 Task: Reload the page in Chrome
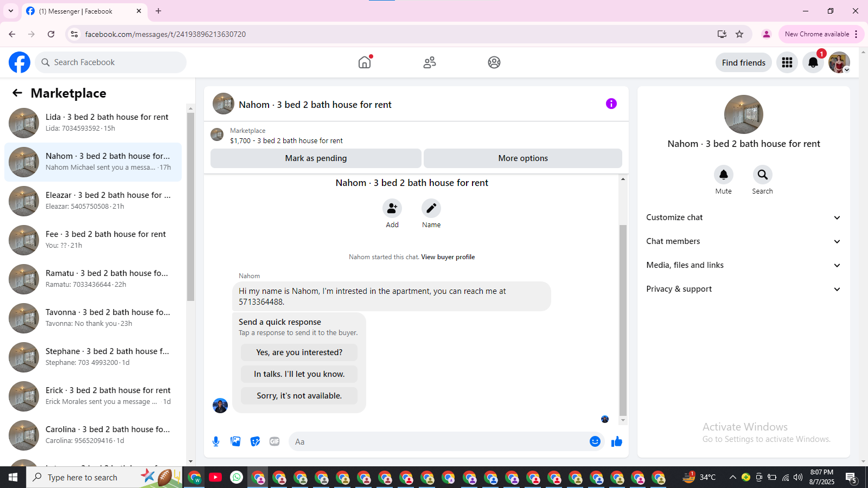point(51,34)
